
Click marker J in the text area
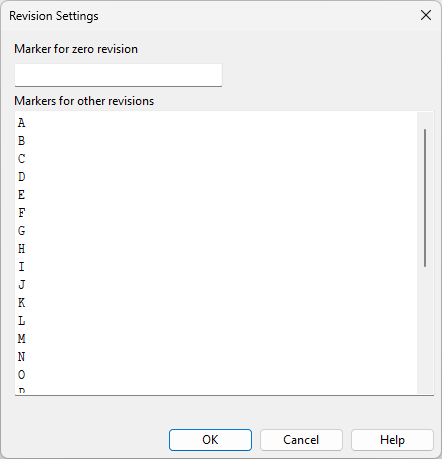(x=22, y=285)
